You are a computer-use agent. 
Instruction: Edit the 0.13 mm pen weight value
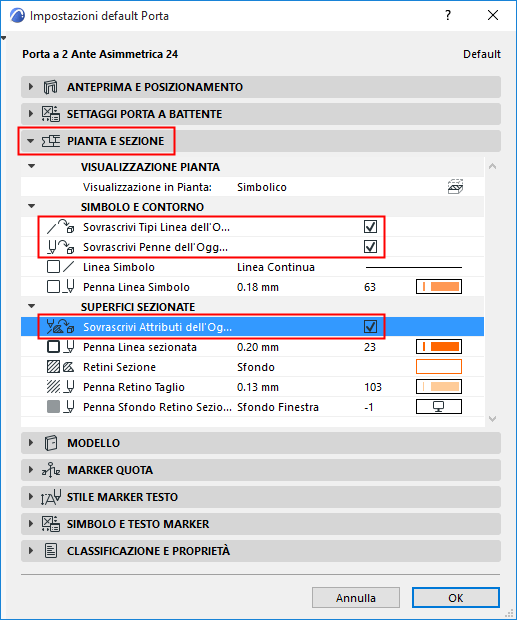[258, 387]
